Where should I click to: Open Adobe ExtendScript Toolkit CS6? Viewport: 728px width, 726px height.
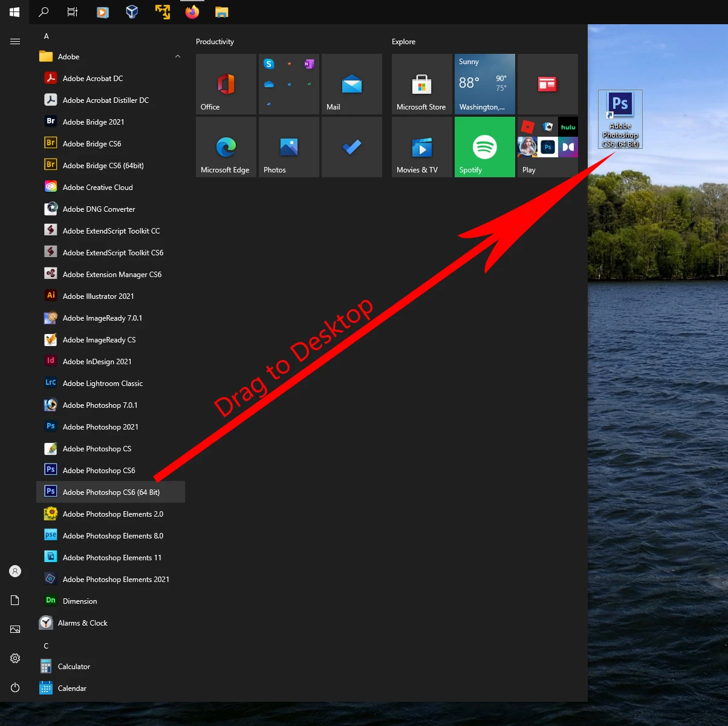click(x=111, y=253)
